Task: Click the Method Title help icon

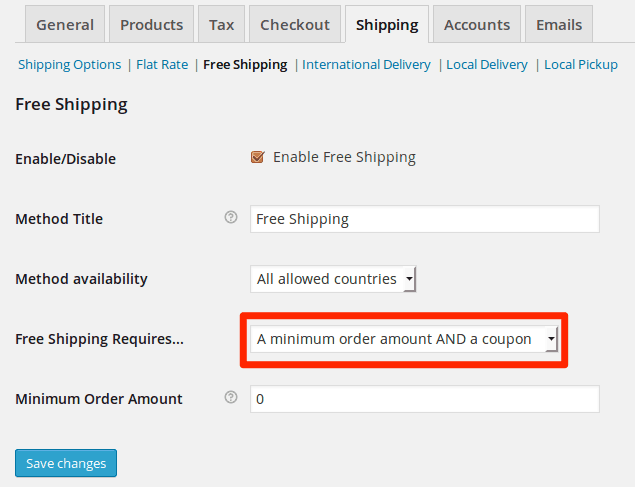Action: pyautogui.click(x=231, y=217)
